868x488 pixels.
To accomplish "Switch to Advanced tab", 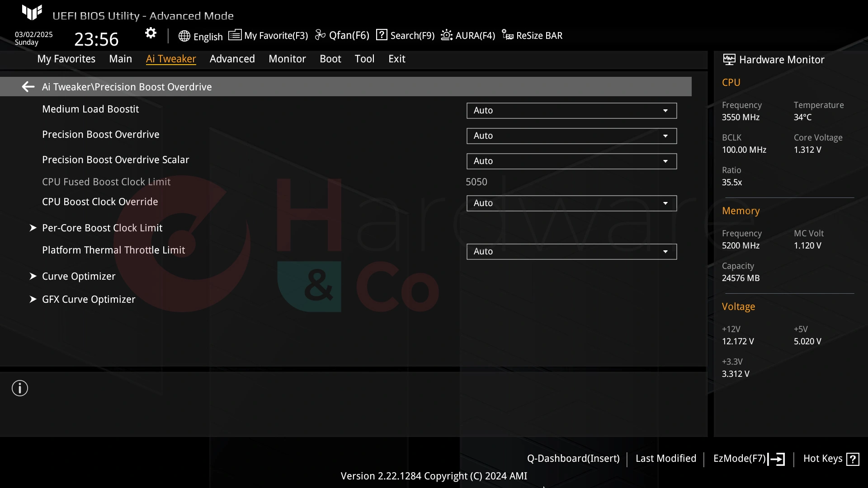I will coord(232,59).
